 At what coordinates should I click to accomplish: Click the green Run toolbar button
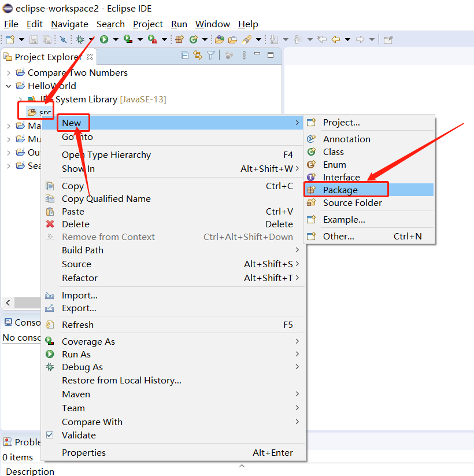(x=104, y=39)
